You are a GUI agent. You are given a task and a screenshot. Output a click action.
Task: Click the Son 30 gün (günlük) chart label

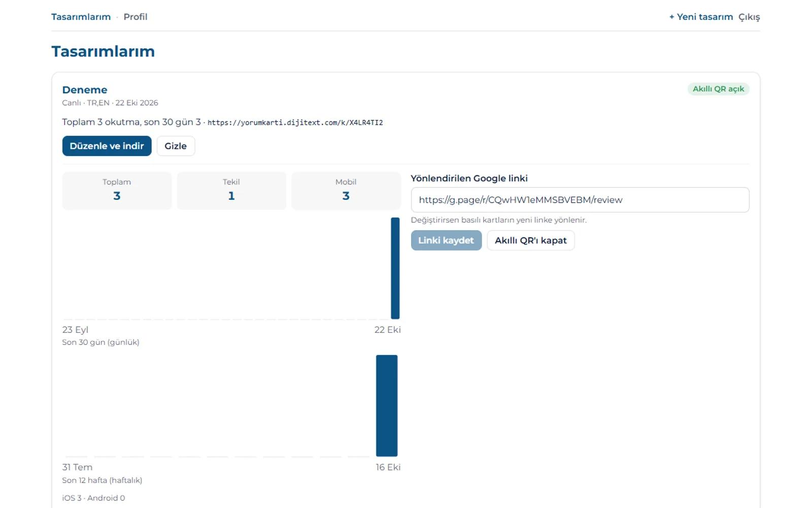click(x=100, y=342)
